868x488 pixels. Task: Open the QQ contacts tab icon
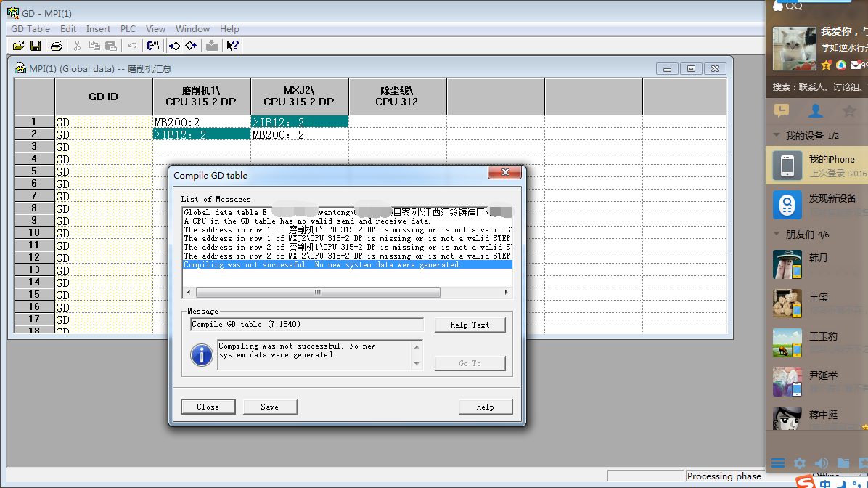(x=816, y=111)
